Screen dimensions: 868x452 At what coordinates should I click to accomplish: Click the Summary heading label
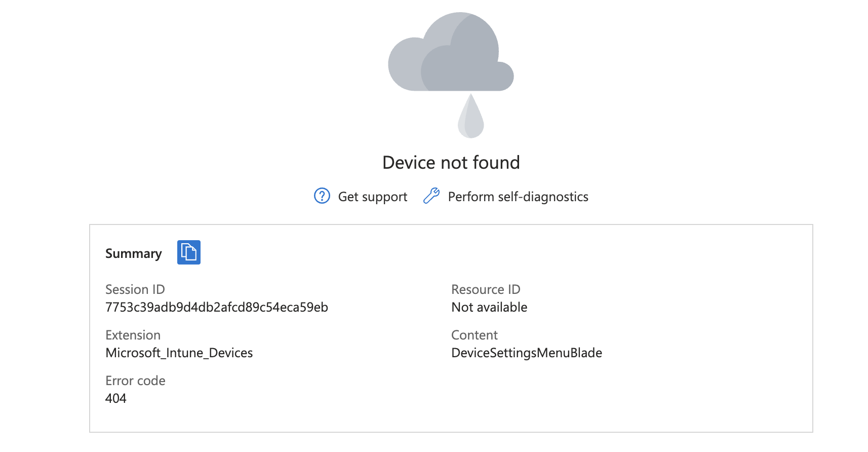134,253
